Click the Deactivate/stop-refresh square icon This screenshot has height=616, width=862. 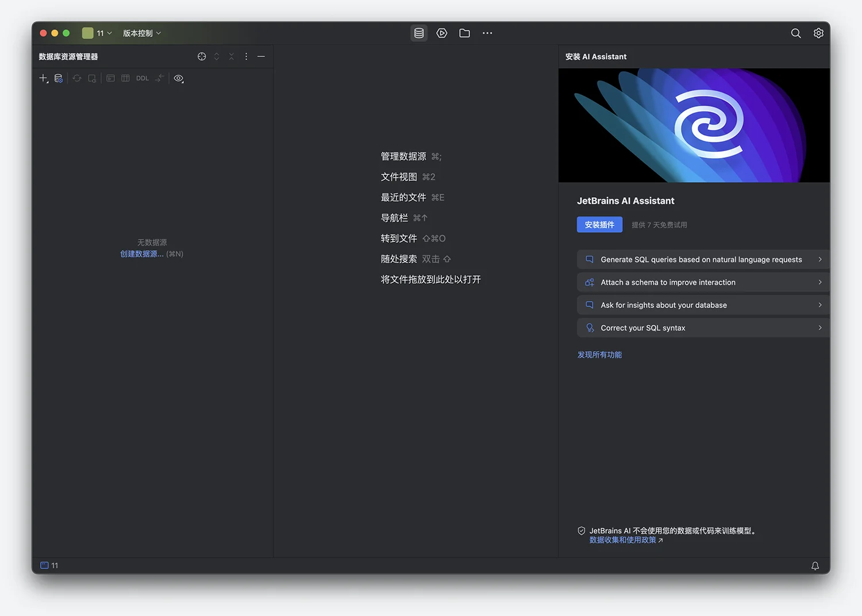(x=92, y=78)
